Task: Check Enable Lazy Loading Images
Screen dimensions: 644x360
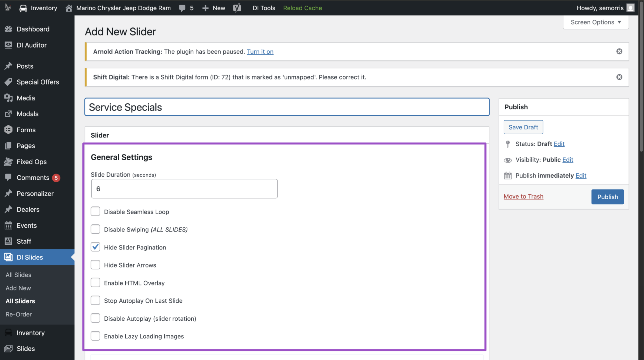Action: [95, 336]
